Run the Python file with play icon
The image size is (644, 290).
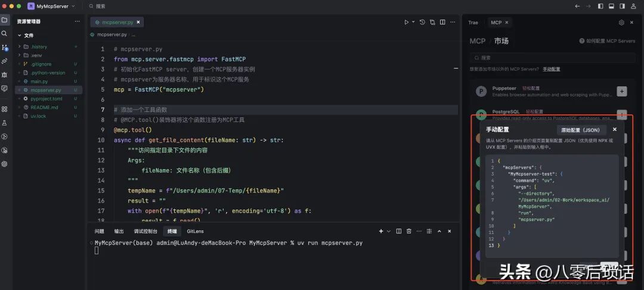coord(407,22)
